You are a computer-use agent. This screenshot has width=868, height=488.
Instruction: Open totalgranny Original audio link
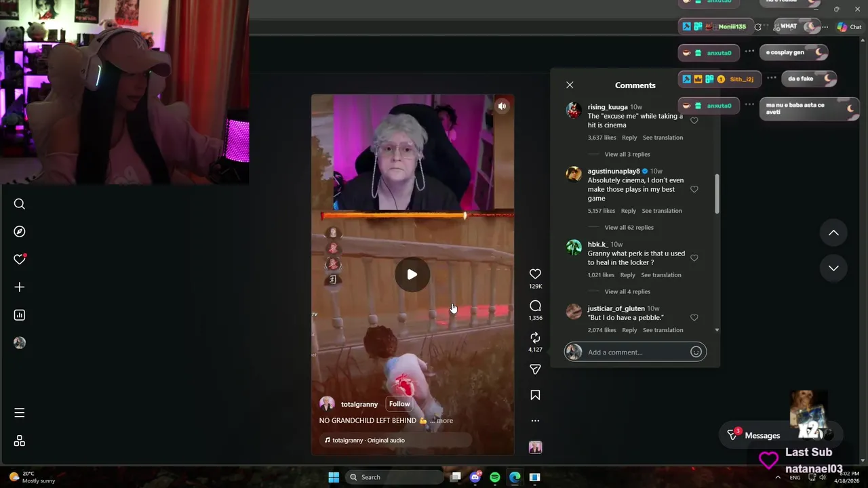368,441
